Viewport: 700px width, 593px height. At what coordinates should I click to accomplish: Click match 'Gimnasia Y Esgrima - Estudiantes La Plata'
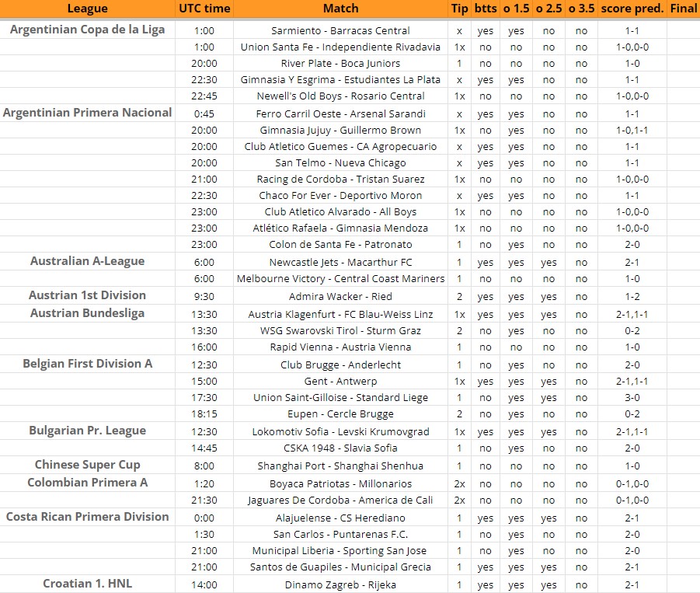(340, 80)
